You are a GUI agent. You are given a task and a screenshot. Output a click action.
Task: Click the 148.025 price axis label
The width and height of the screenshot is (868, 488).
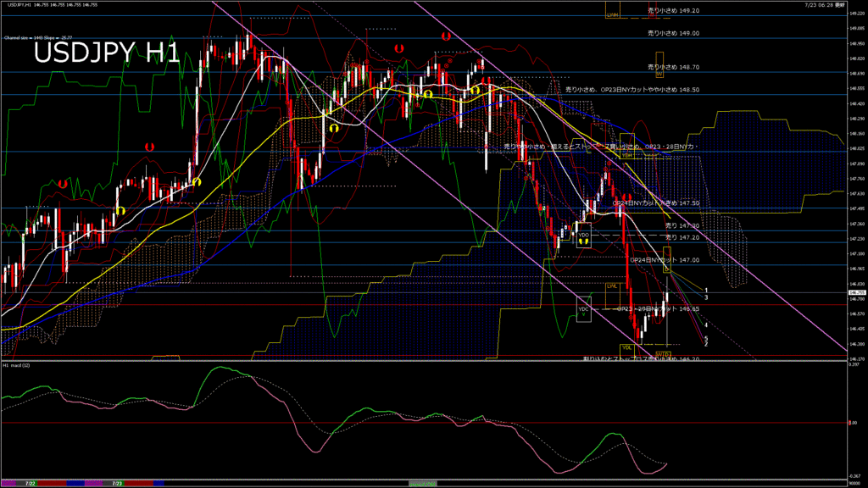pos(857,148)
